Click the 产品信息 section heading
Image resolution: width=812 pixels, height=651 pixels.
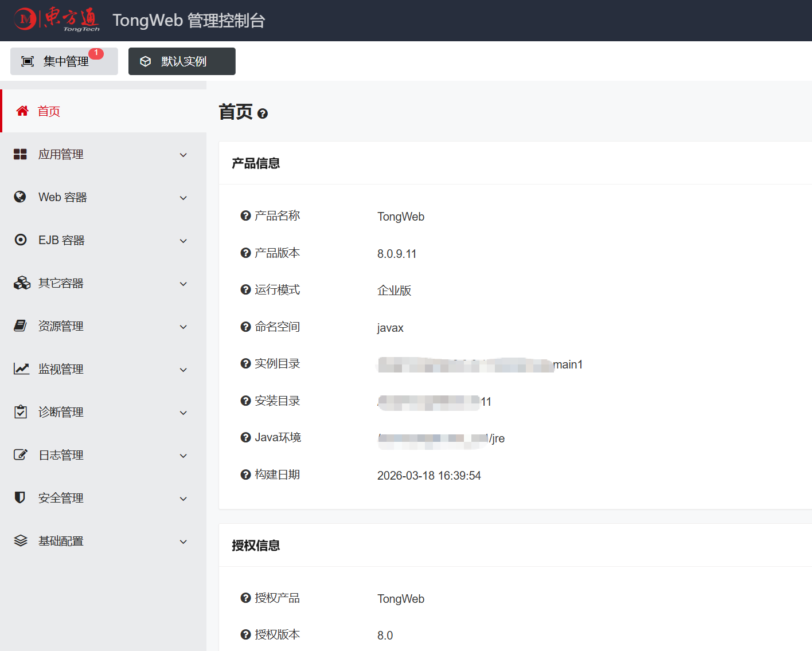pos(256,163)
